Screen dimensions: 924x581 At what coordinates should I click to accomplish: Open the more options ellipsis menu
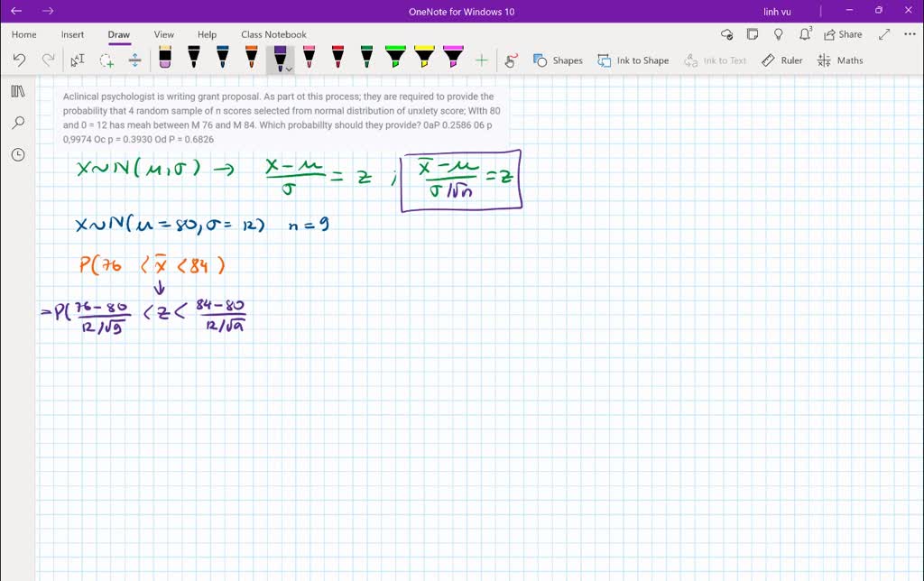pos(910,34)
